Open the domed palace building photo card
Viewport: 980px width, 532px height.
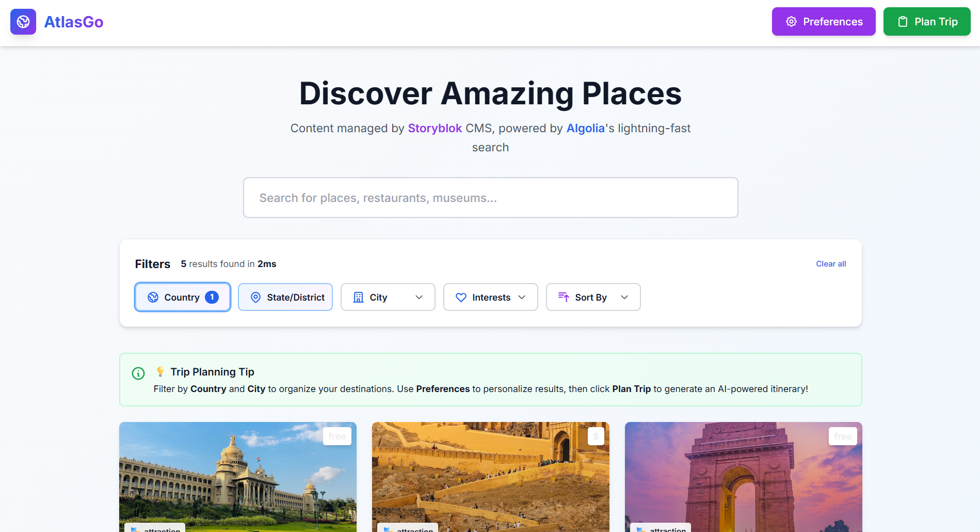pos(238,477)
